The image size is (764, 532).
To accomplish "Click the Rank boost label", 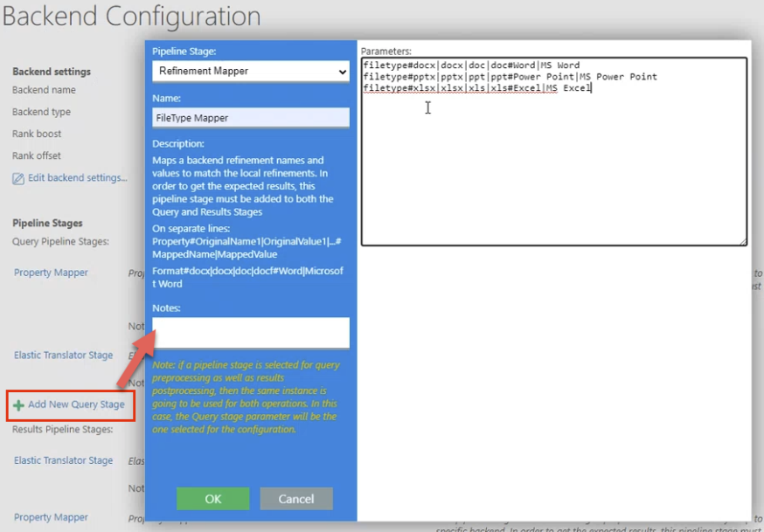I will click(37, 134).
